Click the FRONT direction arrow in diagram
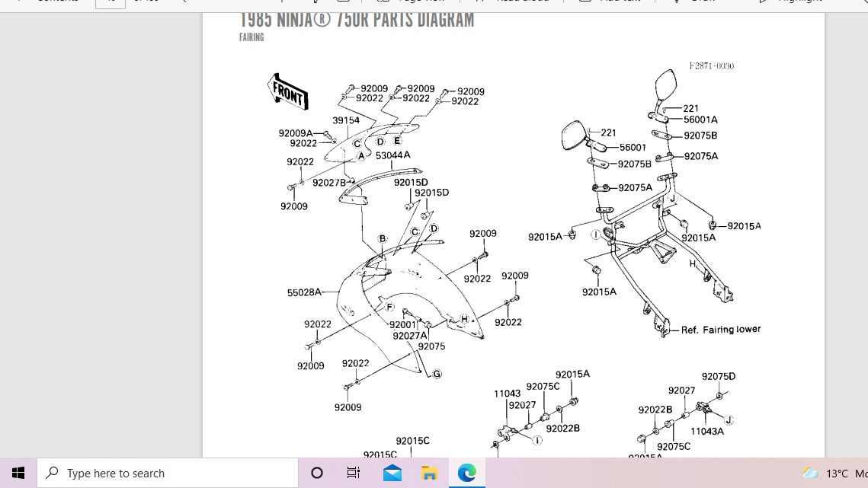The image size is (868, 488). click(x=289, y=91)
